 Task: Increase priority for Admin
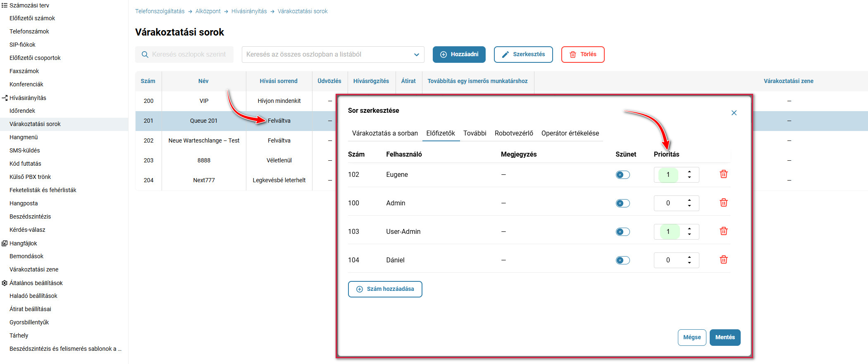pyautogui.click(x=689, y=200)
